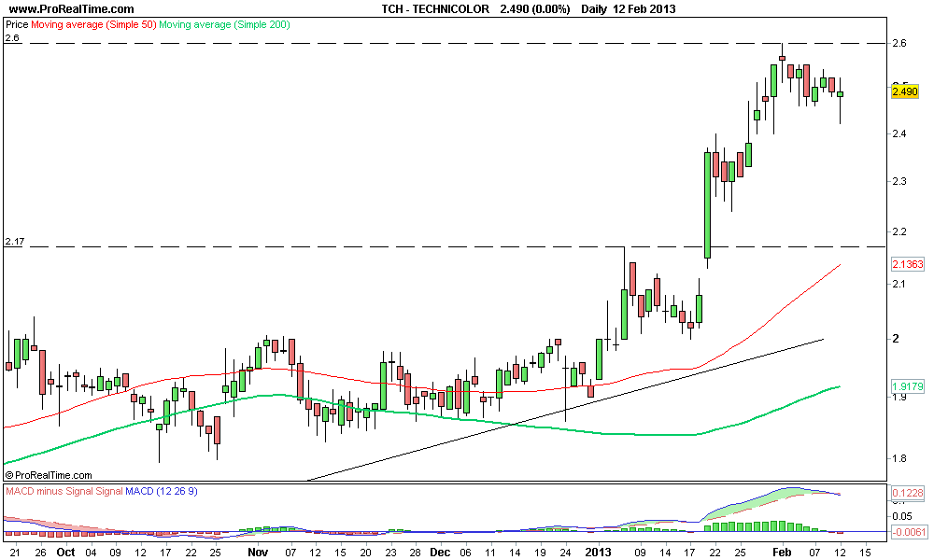
Task: Click the green 1.9179 moving average value tag
Action: 907,386
